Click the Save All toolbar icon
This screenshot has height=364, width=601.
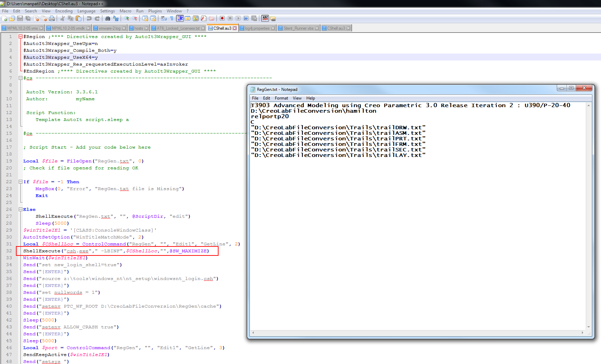28,18
